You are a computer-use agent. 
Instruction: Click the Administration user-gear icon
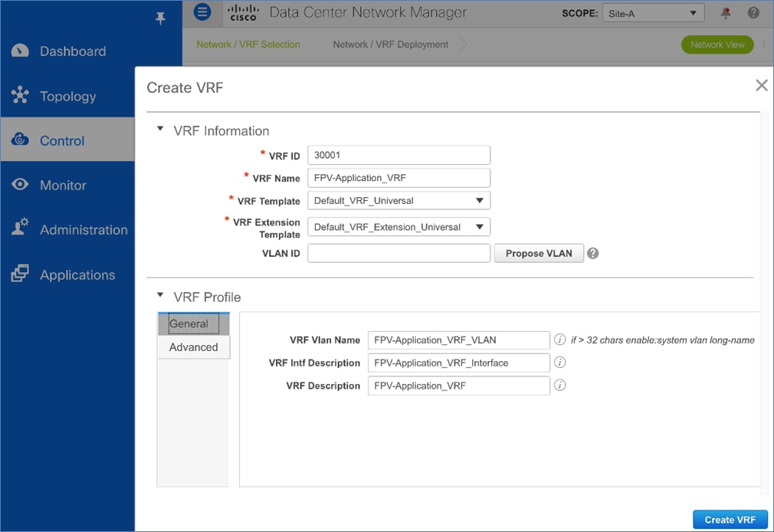point(20,226)
